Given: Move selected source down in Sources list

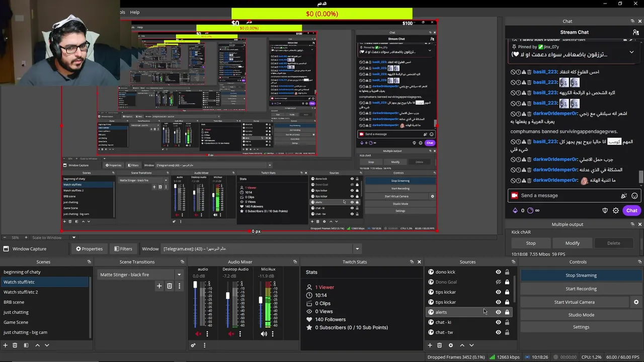Looking at the screenshot, I should pyautogui.click(x=471, y=345).
